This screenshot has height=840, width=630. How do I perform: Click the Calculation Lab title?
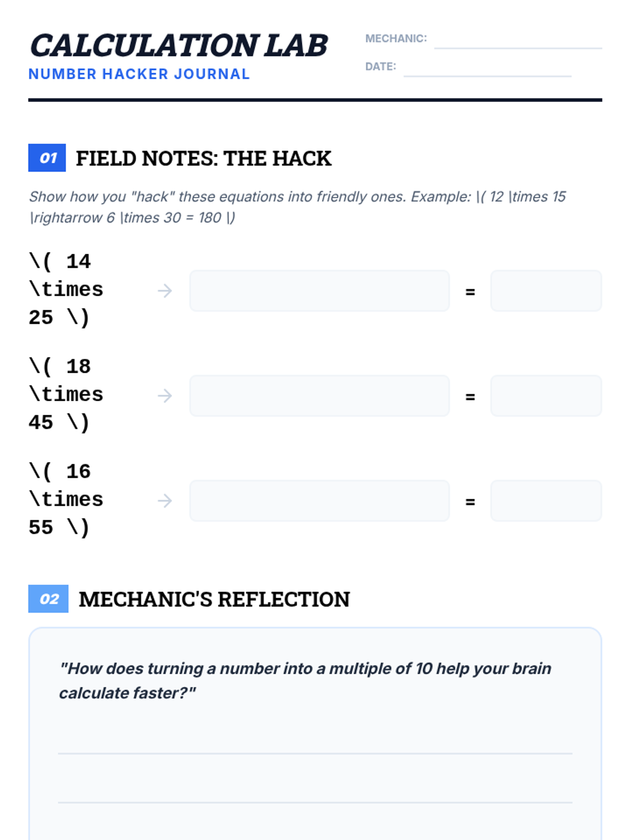click(179, 46)
